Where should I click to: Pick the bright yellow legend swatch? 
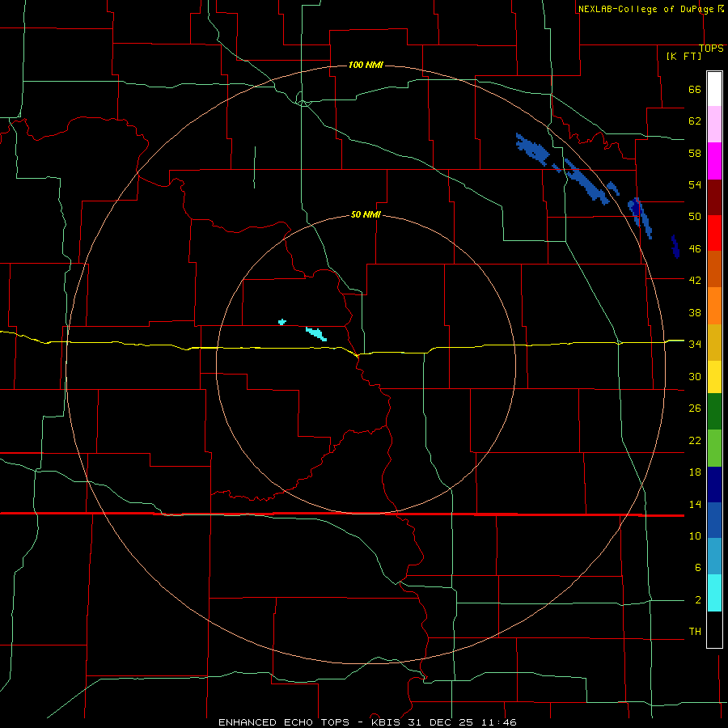point(714,377)
